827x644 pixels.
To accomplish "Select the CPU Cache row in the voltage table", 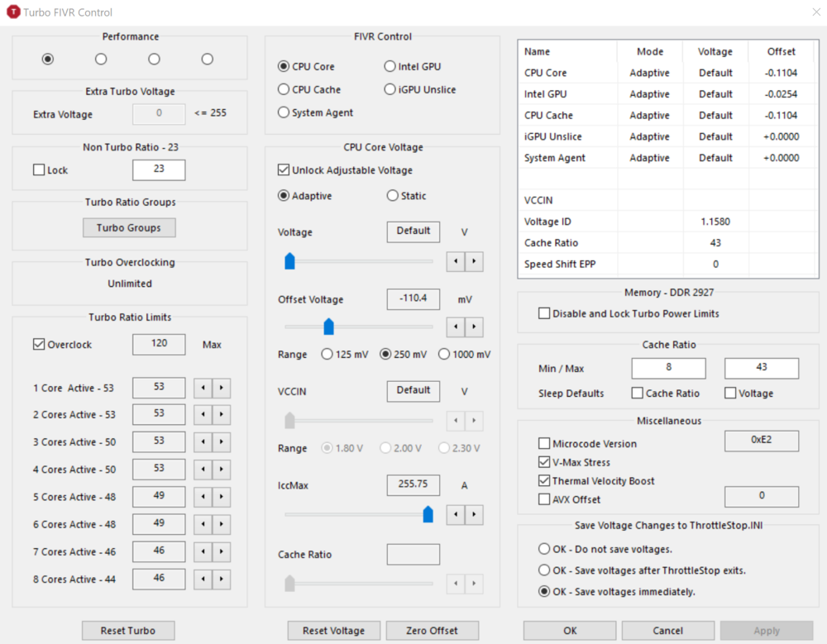I will pyautogui.click(x=547, y=116).
